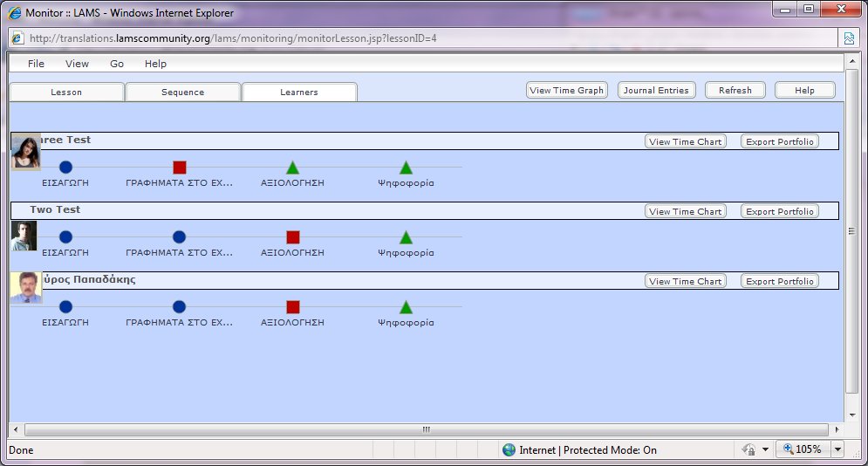Click Two Test's green Ψηφοφορία triangle icon
Screen dimensions: 868x466
(x=406, y=237)
